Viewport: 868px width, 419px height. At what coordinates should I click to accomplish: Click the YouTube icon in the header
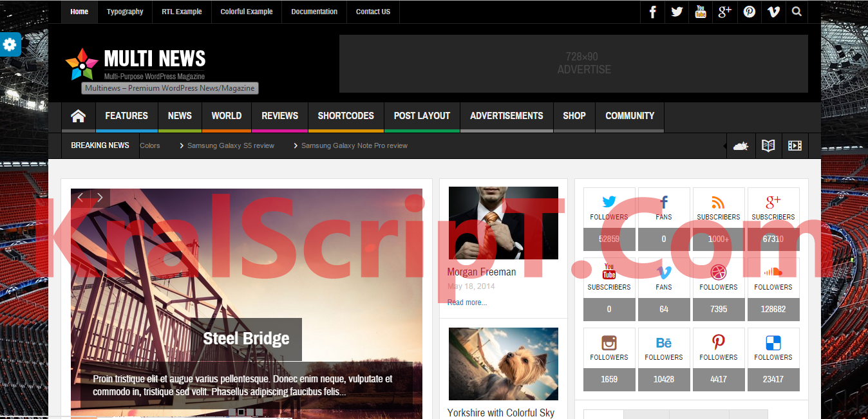tap(701, 12)
